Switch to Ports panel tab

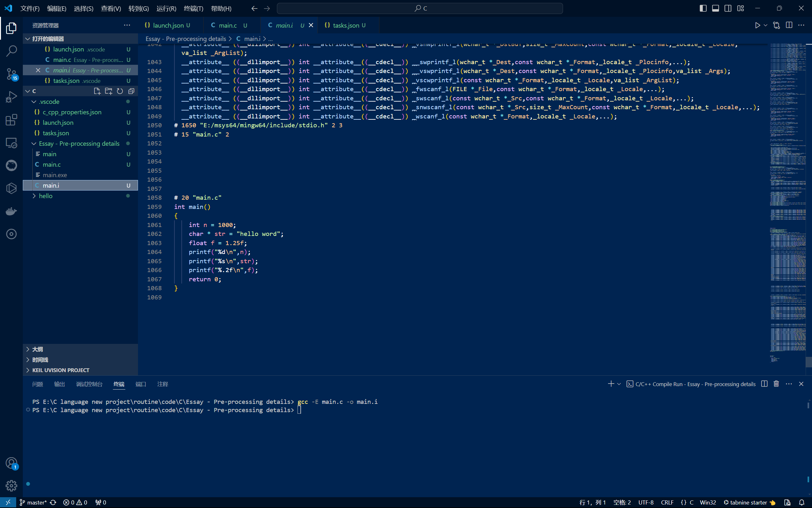pyautogui.click(x=141, y=384)
